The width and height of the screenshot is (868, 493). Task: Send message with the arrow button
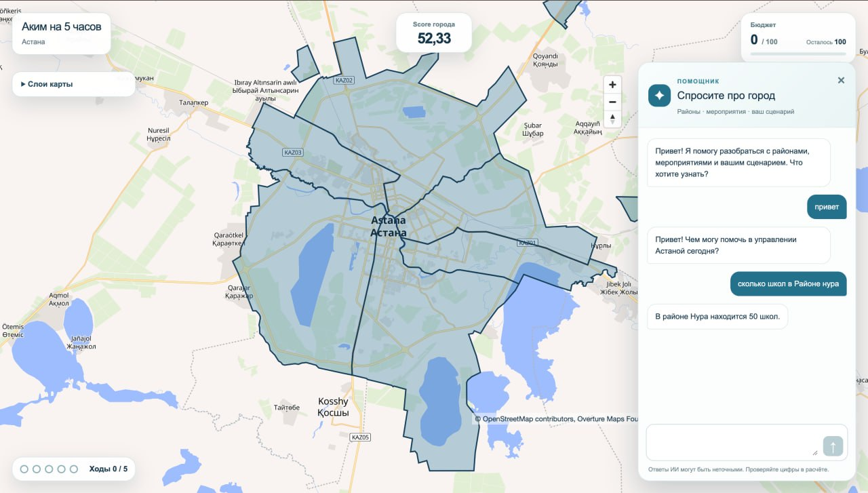click(x=833, y=446)
